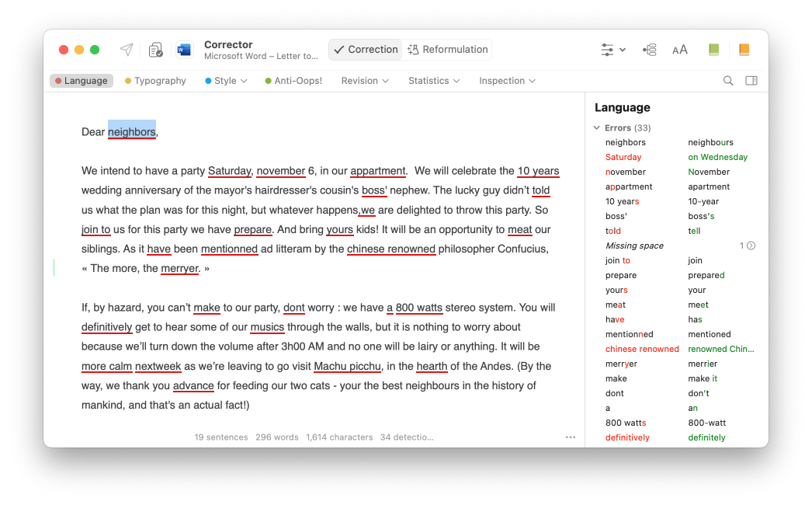Click the search magnifier icon
Screen dimensions: 812x505
[728, 81]
